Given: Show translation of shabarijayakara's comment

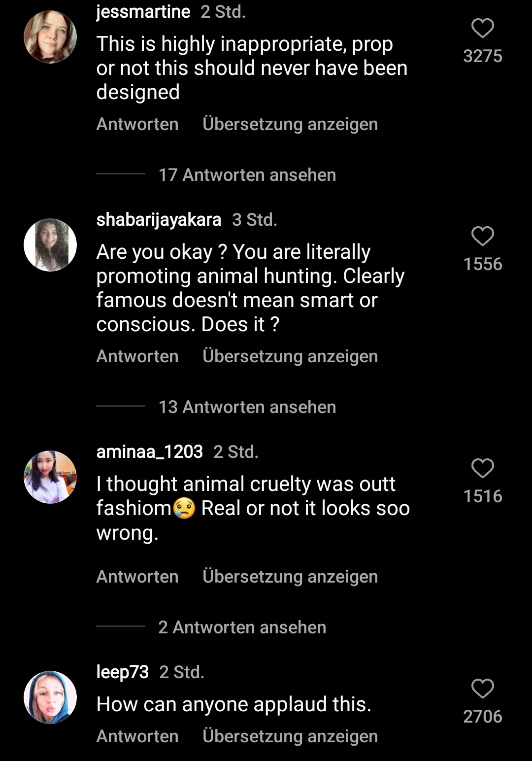Looking at the screenshot, I should (x=290, y=356).
